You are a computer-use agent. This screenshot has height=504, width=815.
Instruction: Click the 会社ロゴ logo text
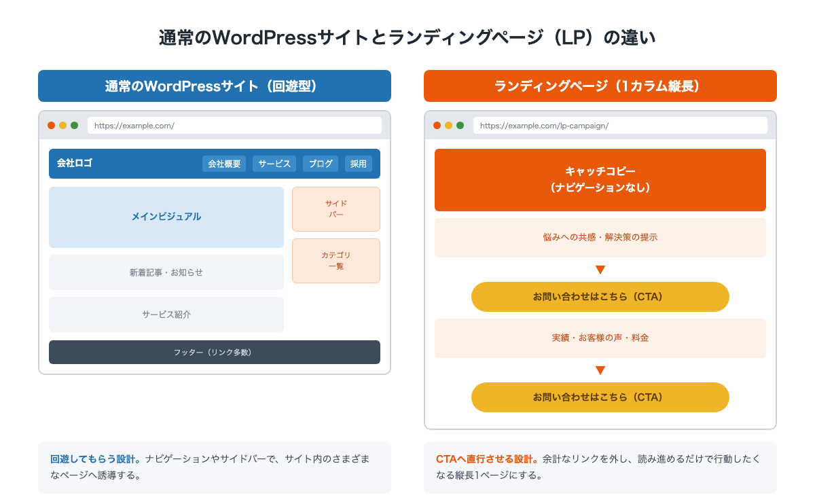[x=75, y=163]
